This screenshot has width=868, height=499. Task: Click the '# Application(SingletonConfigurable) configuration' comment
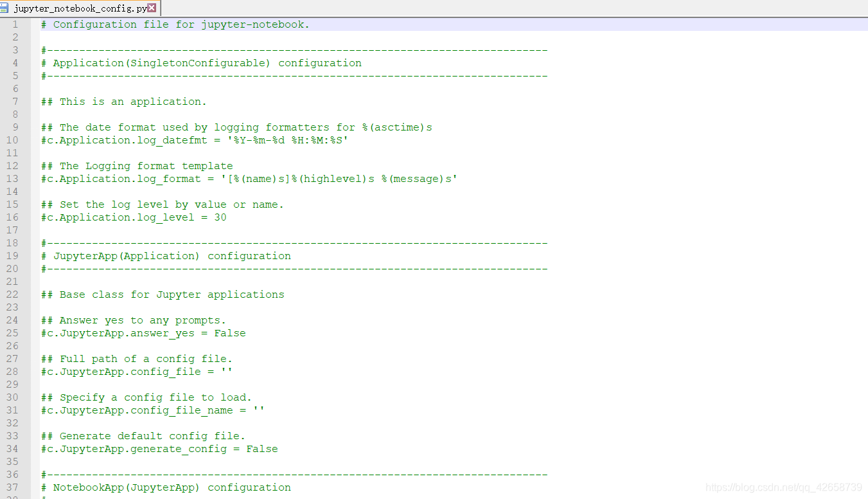(x=201, y=63)
